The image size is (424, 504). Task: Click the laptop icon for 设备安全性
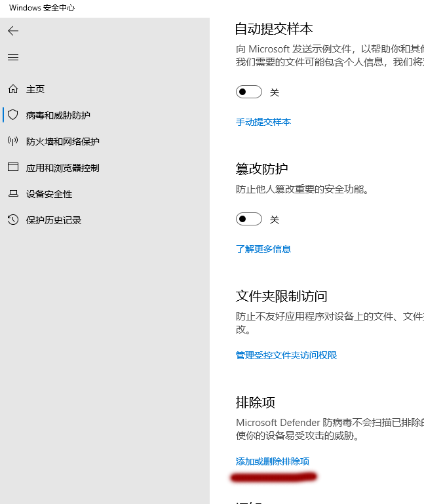pos(13,194)
